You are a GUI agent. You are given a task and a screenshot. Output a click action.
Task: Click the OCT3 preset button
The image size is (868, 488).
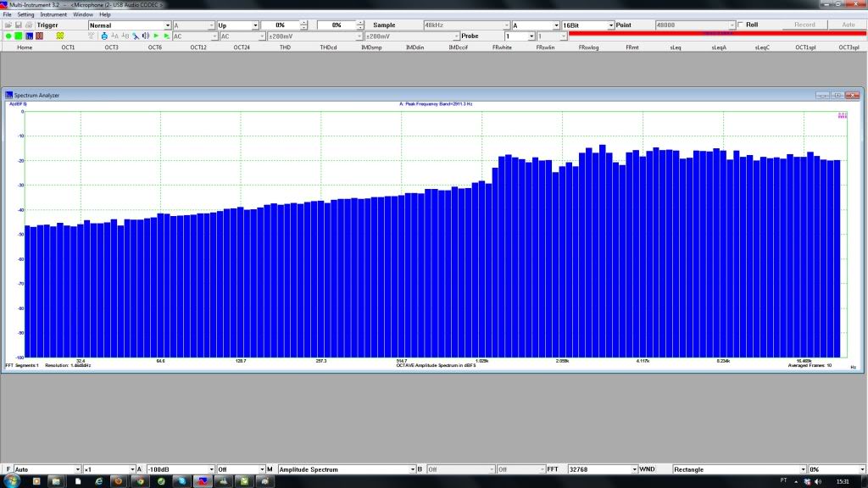pos(111,47)
